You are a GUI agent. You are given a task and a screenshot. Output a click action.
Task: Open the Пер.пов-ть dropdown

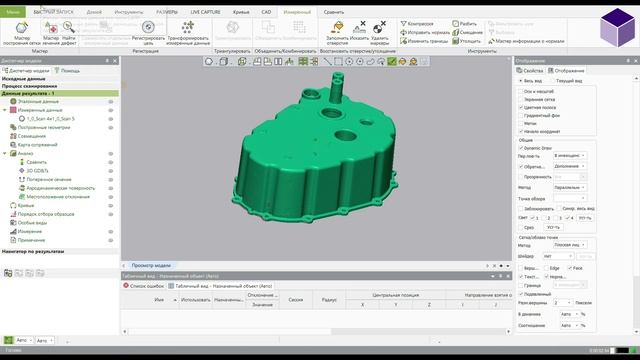pyautogui.click(x=570, y=156)
